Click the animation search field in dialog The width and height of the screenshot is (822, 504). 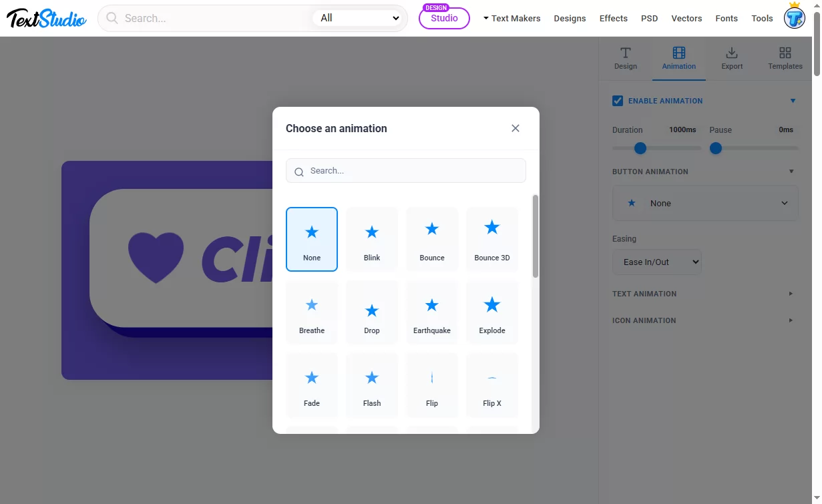pyautogui.click(x=406, y=171)
